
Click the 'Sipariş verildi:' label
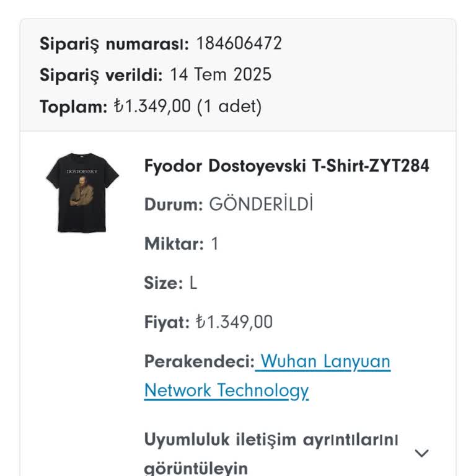click(x=101, y=75)
